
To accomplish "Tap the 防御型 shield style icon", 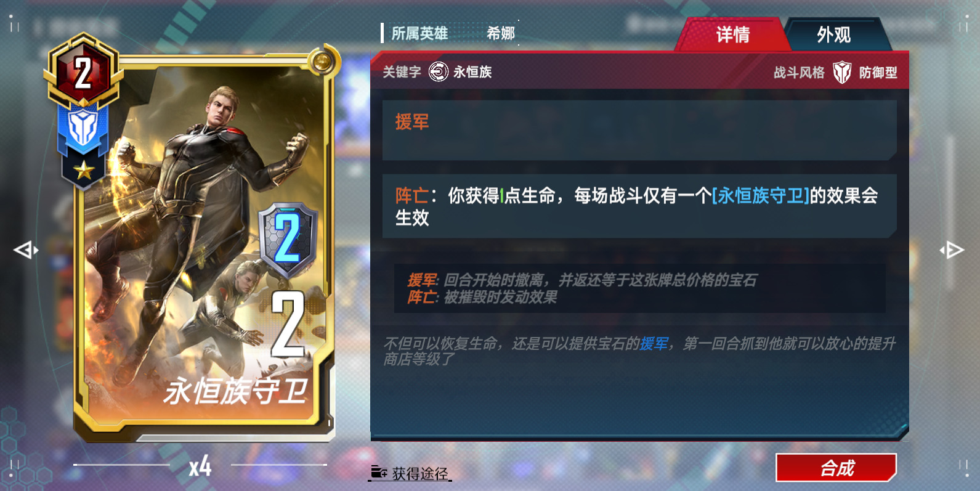I will [841, 73].
